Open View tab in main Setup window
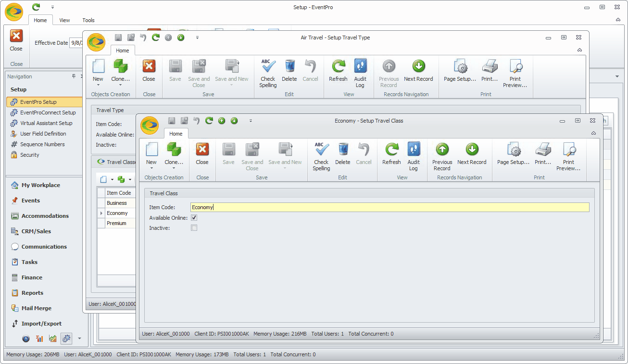Image resolution: width=628 pixels, height=364 pixels. point(64,20)
